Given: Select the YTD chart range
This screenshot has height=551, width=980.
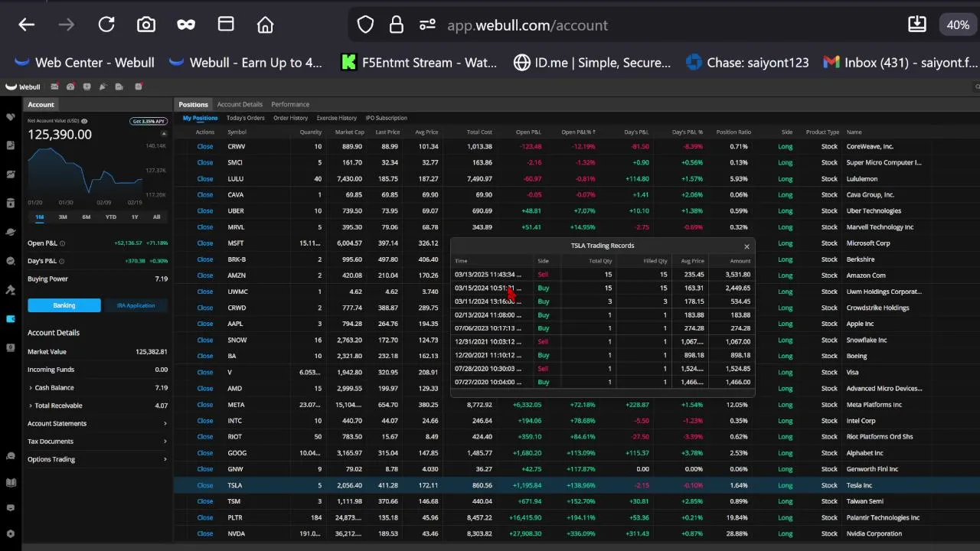Looking at the screenshot, I should (111, 217).
